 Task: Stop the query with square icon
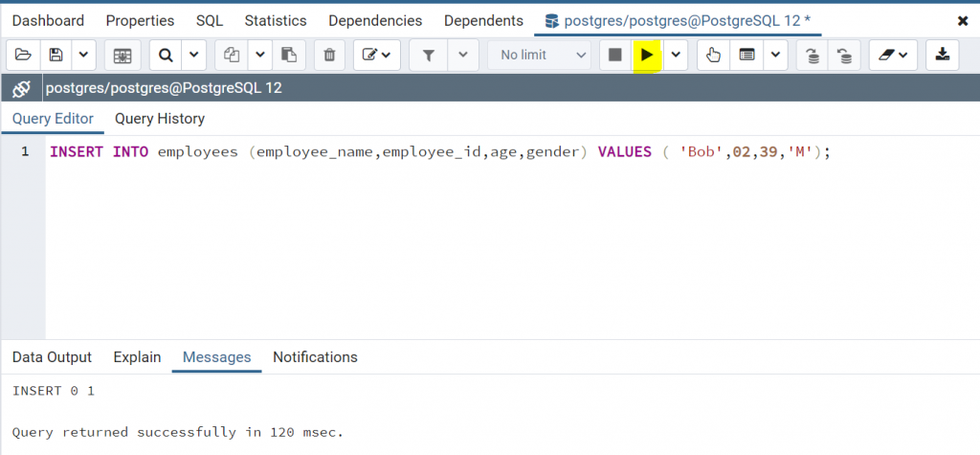point(615,55)
